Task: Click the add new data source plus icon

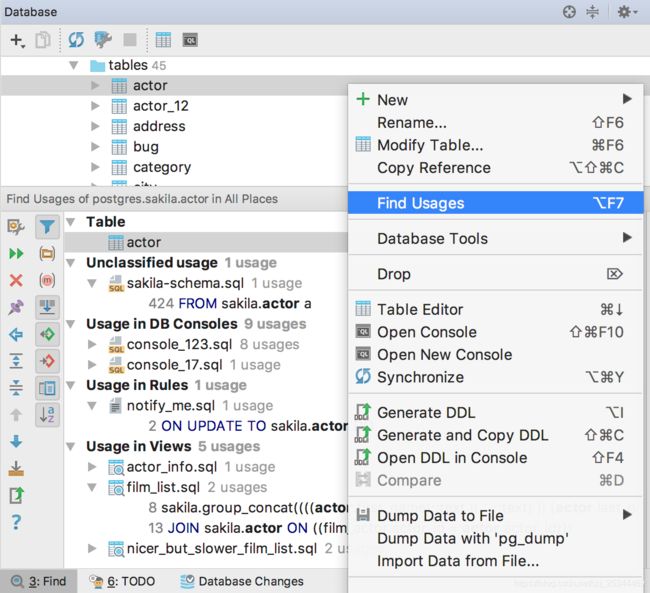Action: [x=17, y=40]
